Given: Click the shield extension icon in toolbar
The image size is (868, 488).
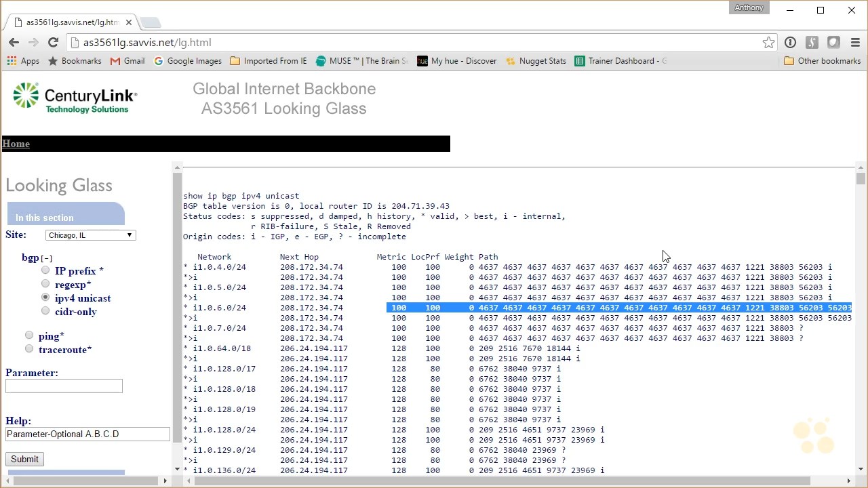Looking at the screenshot, I should 833,42.
